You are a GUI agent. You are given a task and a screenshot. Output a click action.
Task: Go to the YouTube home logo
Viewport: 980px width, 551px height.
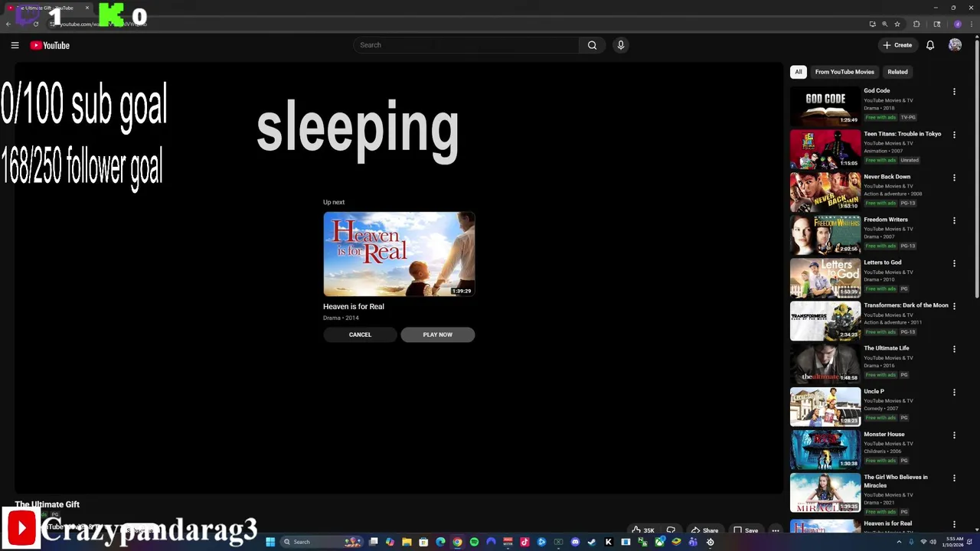tap(50, 45)
